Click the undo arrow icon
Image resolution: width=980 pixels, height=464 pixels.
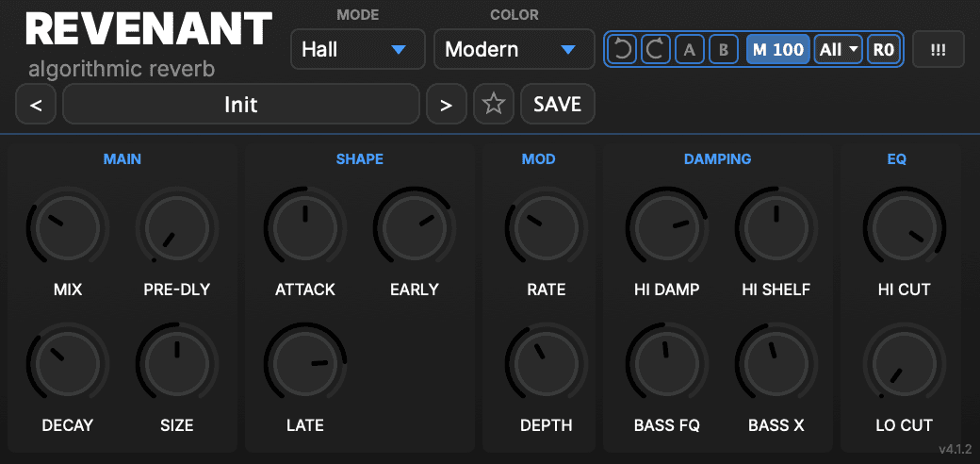click(622, 49)
